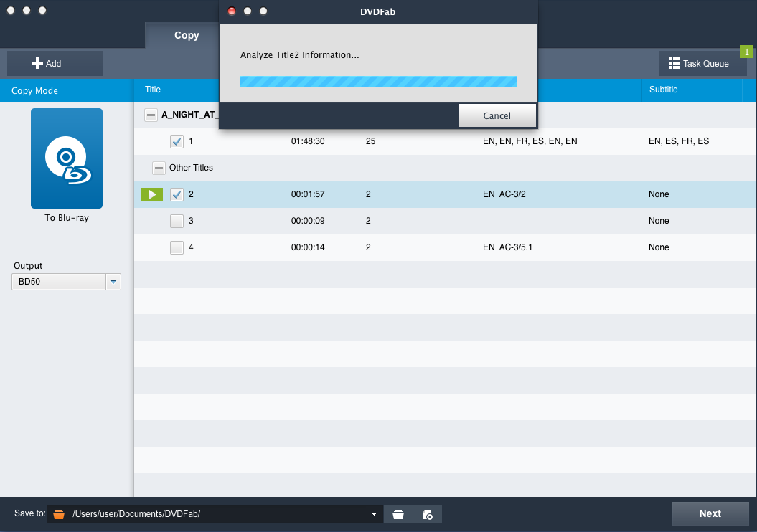Collapse the A_NIGHT_AT disc tree
This screenshot has height=532, width=757.
point(151,115)
